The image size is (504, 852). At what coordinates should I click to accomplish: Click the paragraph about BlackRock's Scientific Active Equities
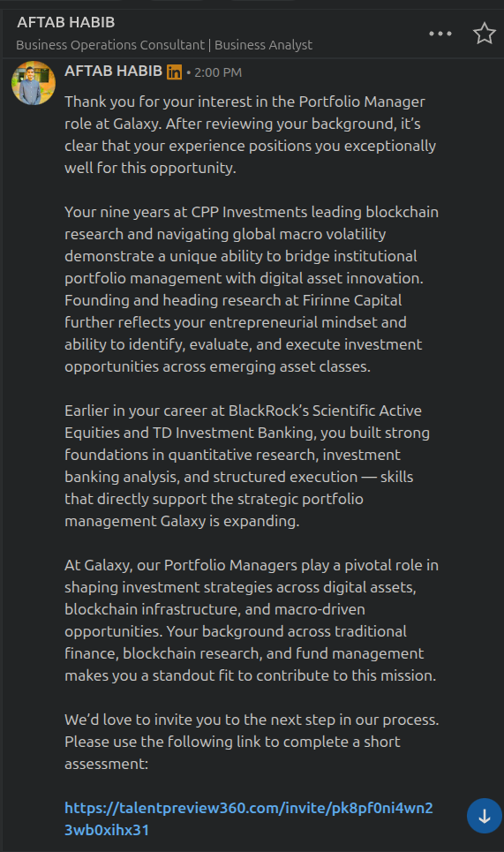[x=247, y=465]
